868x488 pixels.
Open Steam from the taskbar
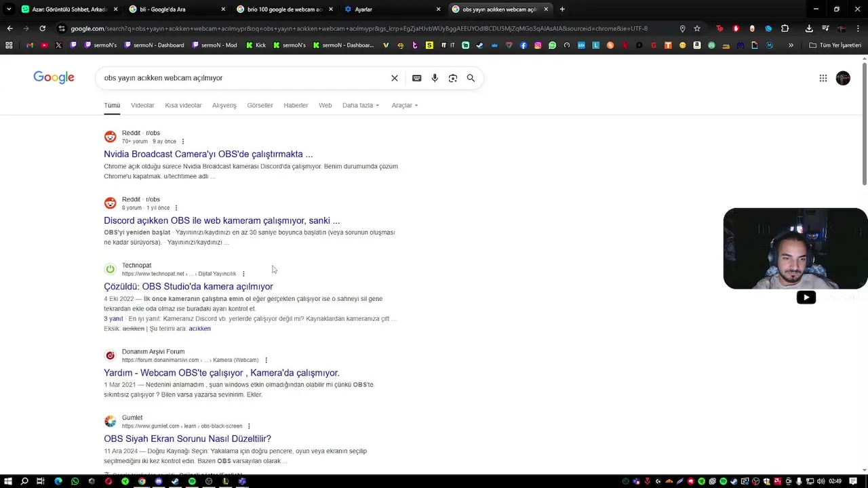point(175,481)
